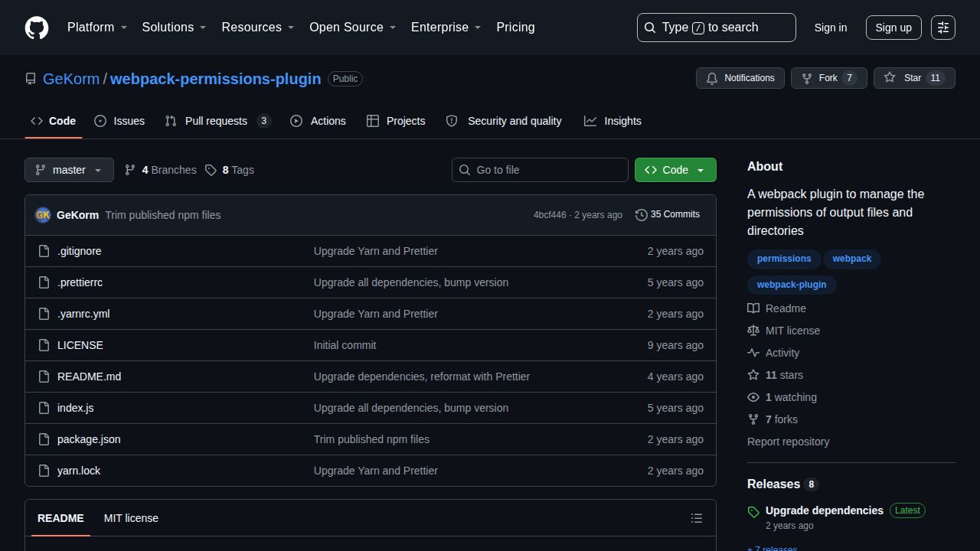Image resolution: width=980 pixels, height=551 pixels.
Task: Open the .prettierrc file
Action: pyautogui.click(x=80, y=282)
